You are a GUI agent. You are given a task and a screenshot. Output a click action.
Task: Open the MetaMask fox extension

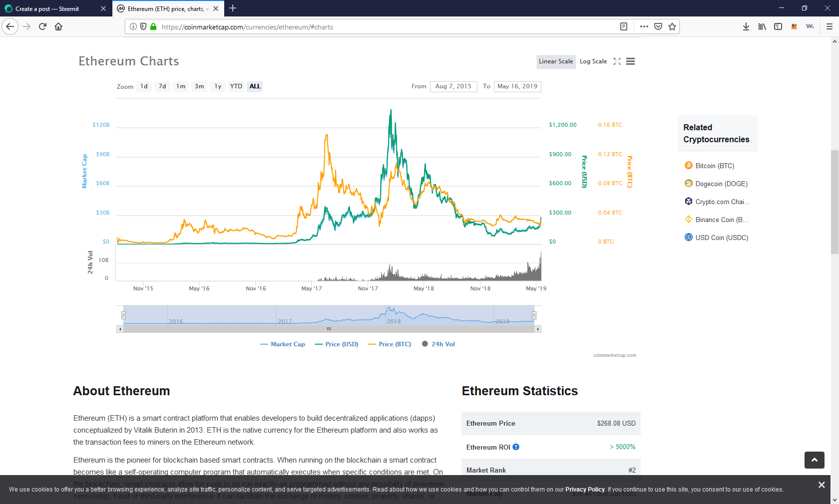pyautogui.click(x=794, y=27)
